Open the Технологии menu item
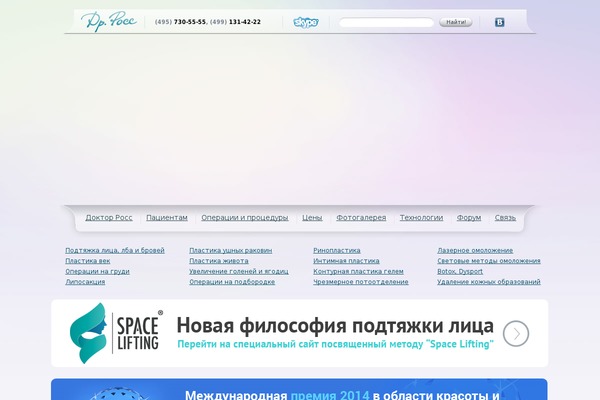The width and height of the screenshot is (600, 400). (x=421, y=217)
